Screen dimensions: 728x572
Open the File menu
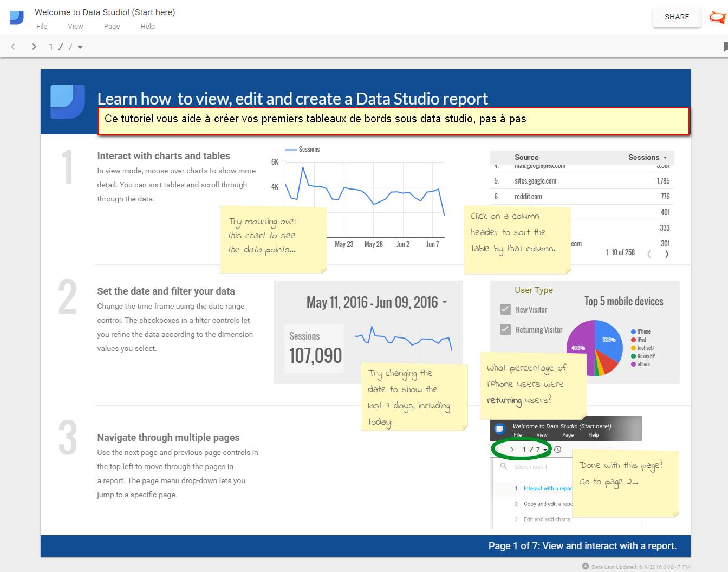point(42,27)
